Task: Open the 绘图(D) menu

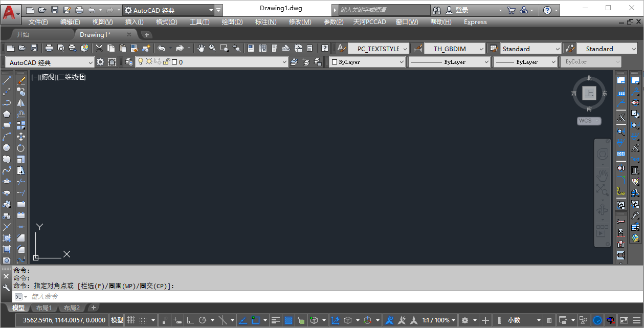Action: [232, 22]
